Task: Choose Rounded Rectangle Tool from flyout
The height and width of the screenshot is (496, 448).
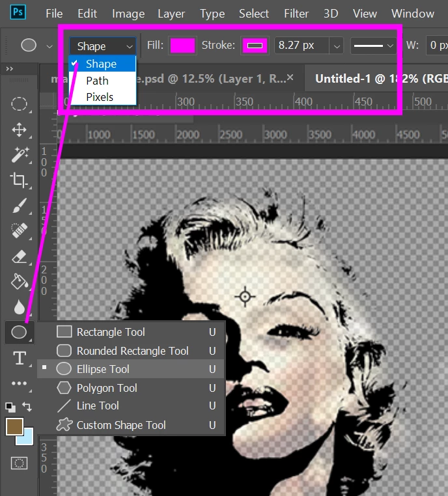Action: [132, 351]
